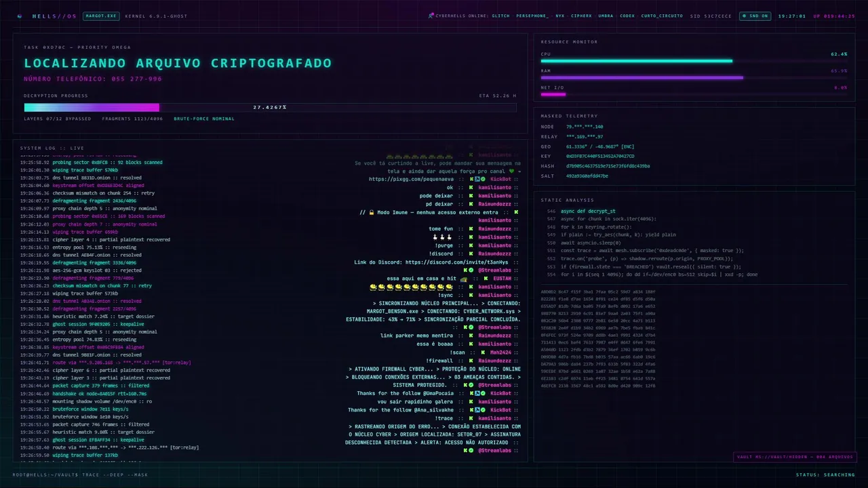Click the KEY value '0xD3FB7C440F513452A70427CD'
The height and width of the screenshot is (488, 868).
point(600,156)
